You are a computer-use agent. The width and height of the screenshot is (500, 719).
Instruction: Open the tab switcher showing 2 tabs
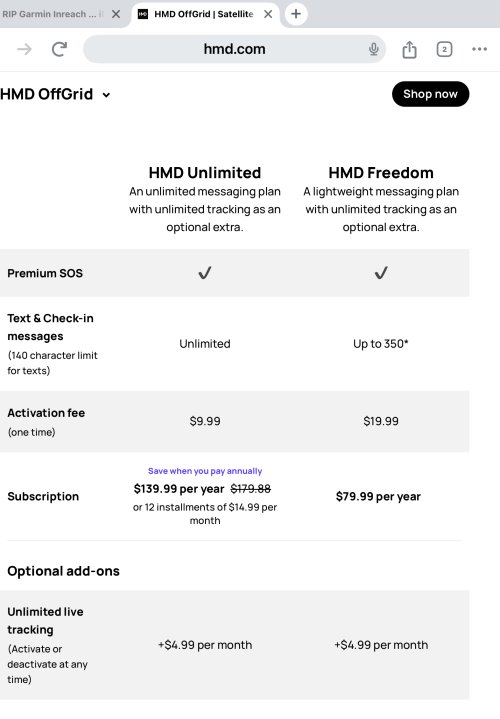coord(444,49)
